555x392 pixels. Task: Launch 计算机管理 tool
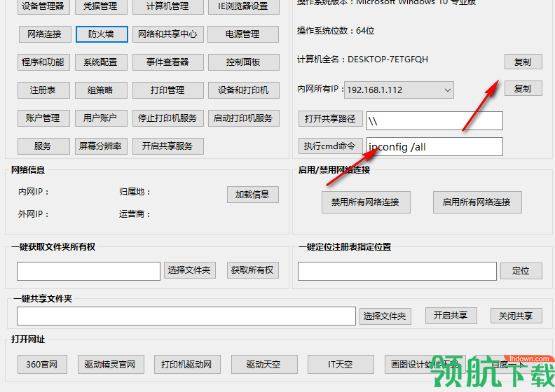point(167,6)
